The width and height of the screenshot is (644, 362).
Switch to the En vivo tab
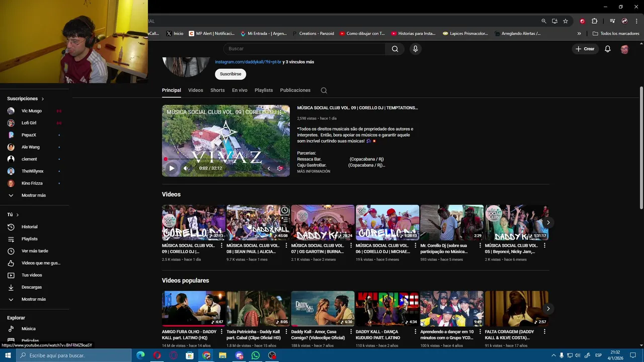point(239,90)
